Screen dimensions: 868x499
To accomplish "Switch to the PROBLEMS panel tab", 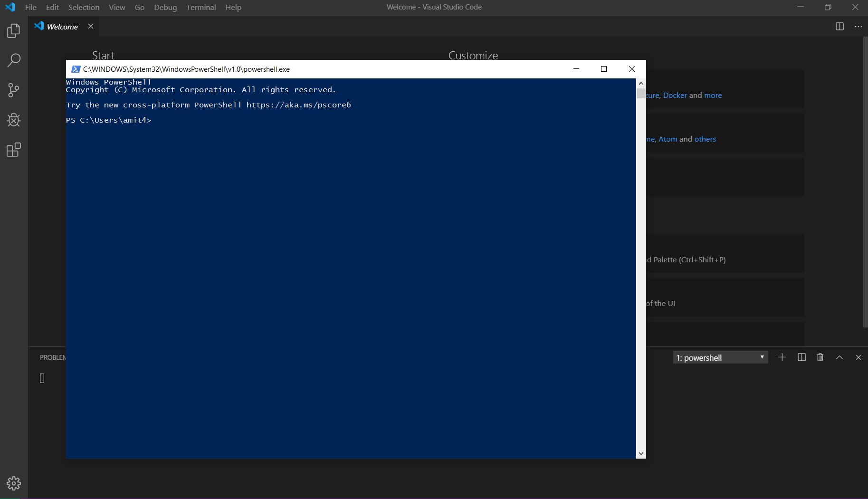I will [x=53, y=357].
